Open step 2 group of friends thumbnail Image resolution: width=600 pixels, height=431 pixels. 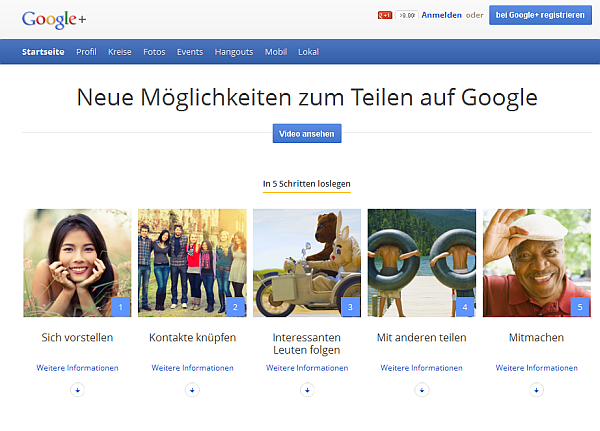tap(192, 263)
